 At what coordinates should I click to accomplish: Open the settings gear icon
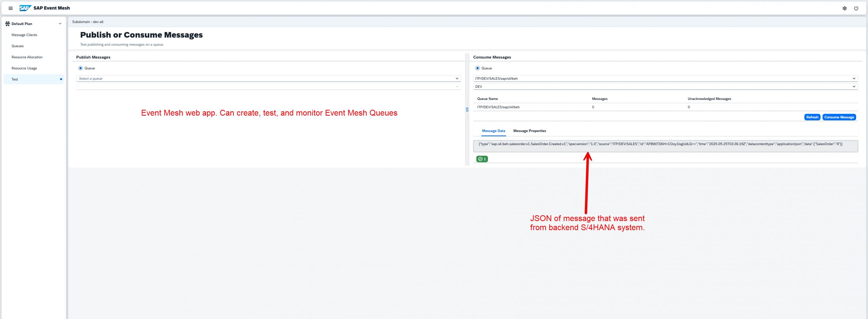[x=844, y=8]
